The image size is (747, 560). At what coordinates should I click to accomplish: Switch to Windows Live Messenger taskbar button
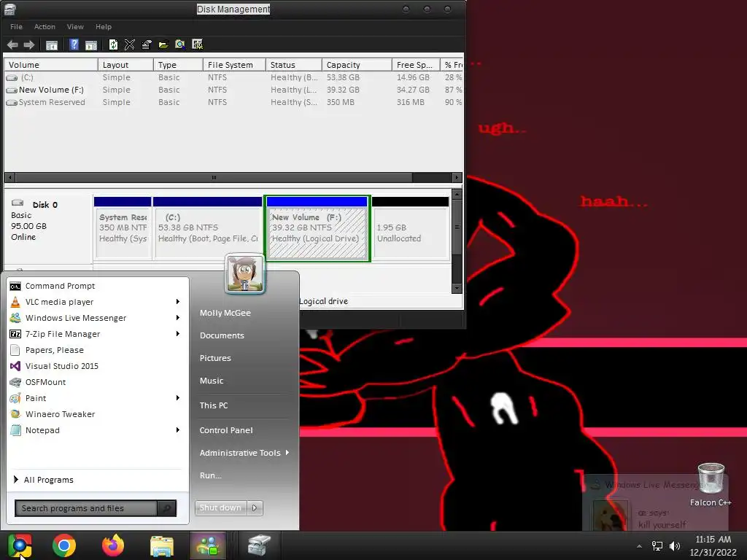(208, 545)
